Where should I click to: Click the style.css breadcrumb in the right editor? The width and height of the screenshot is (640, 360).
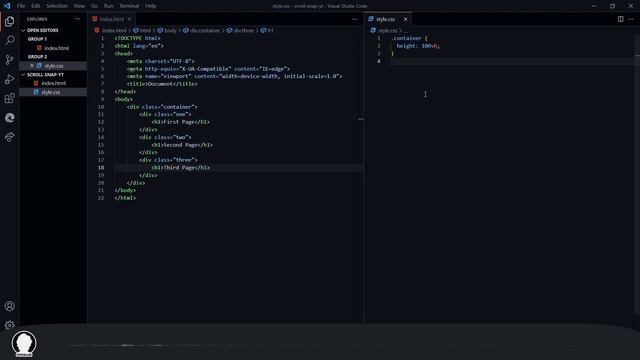(387, 31)
